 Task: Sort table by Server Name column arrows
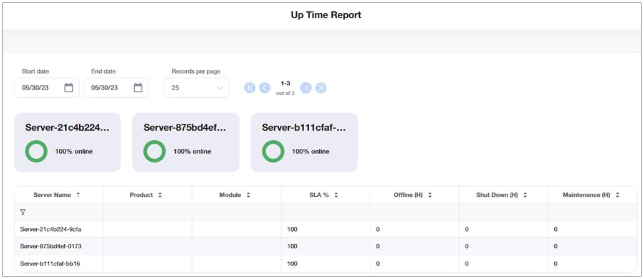(78, 195)
